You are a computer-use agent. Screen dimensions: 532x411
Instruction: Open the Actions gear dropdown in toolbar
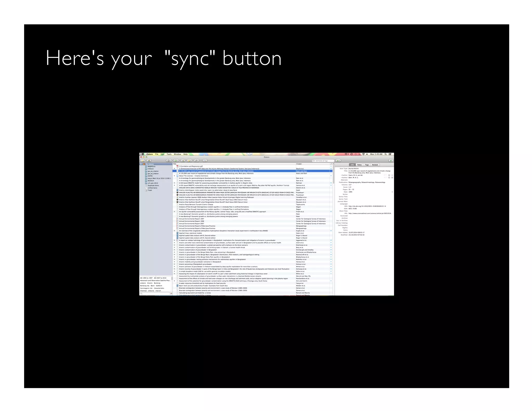(169, 161)
